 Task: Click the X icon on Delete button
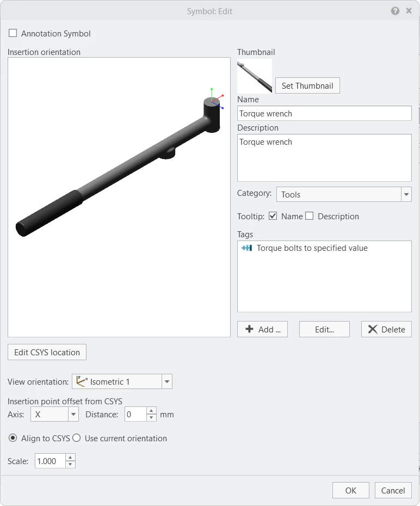373,329
